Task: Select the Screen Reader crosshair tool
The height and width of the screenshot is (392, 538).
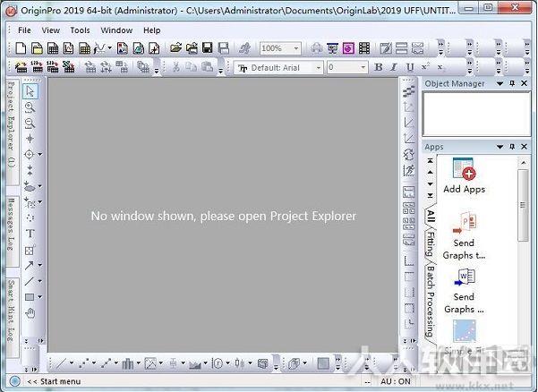Action: click(30, 138)
